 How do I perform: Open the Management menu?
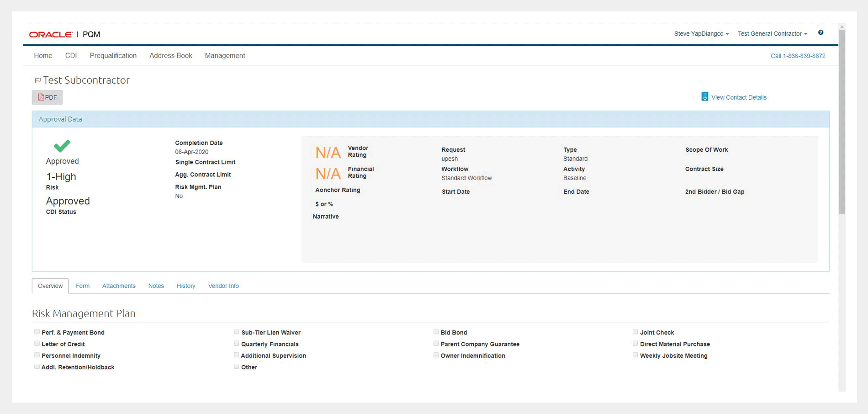(225, 56)
